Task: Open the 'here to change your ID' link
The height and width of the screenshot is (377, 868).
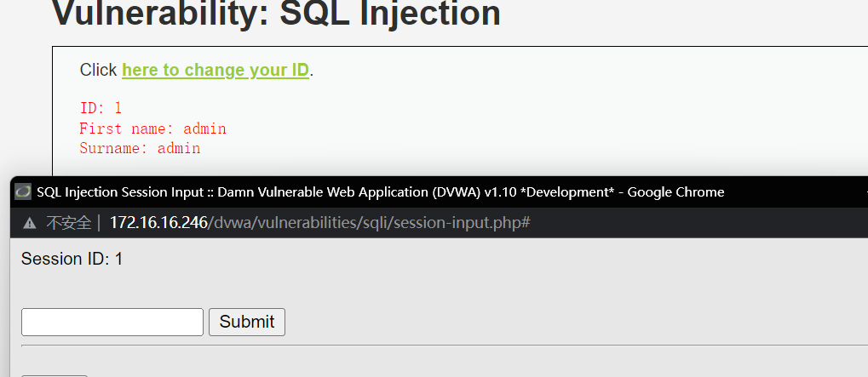Action: [216, 70]
